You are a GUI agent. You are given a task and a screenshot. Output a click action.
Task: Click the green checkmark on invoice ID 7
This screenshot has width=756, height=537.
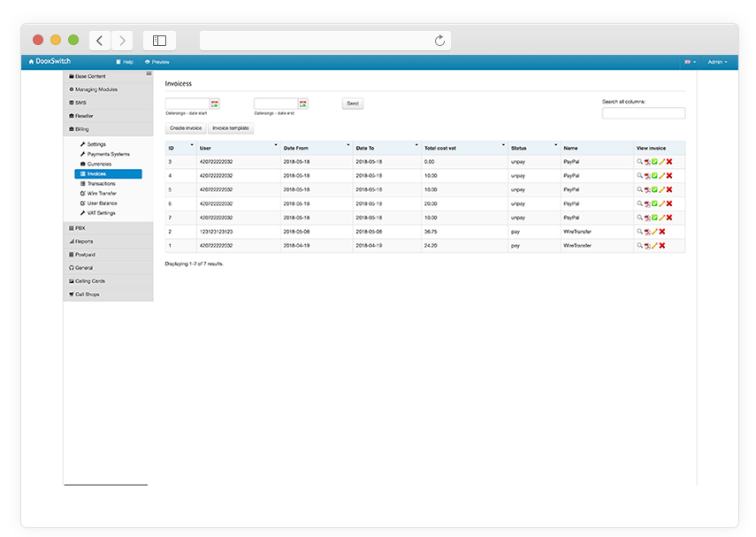click(x=654, y=218)
